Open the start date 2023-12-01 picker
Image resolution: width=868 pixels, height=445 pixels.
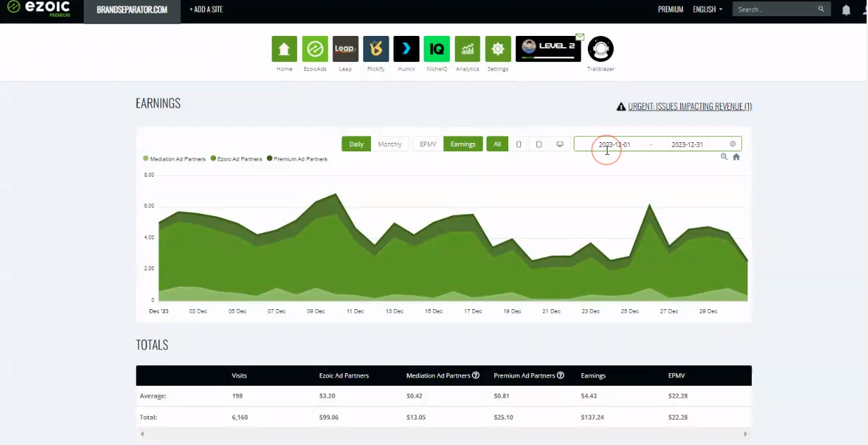pos(615,144)
